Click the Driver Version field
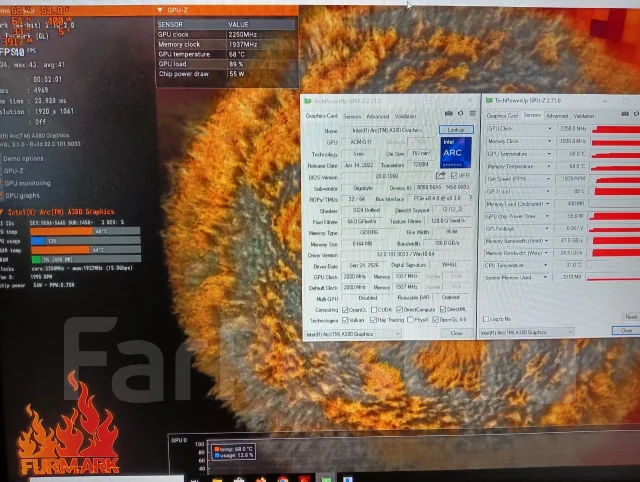The image size is (640, 482). click(406, 254)
